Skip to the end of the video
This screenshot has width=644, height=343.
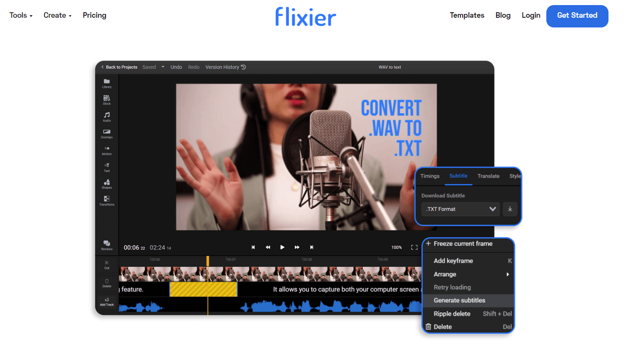tap(312, 248)
